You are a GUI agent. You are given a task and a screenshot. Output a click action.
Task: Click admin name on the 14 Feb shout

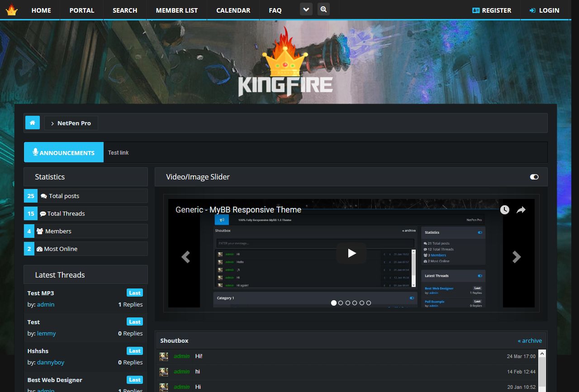click(x=182, y=372)
